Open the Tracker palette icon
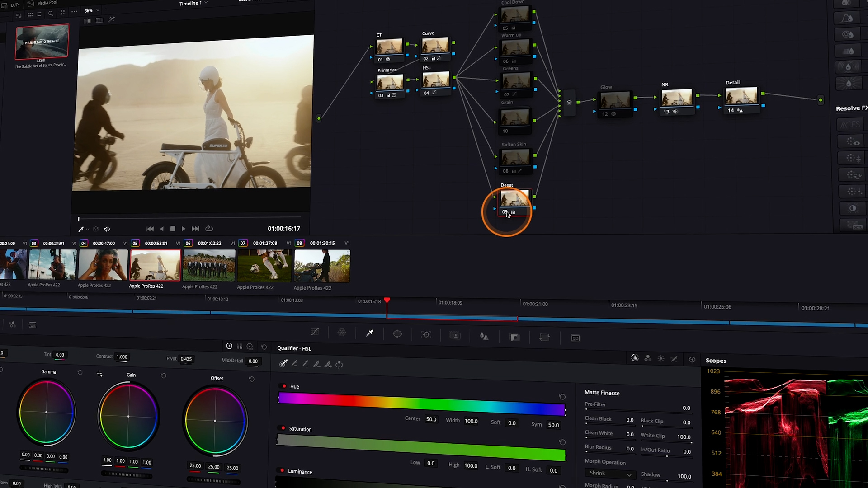 click(x=426, y=335)
